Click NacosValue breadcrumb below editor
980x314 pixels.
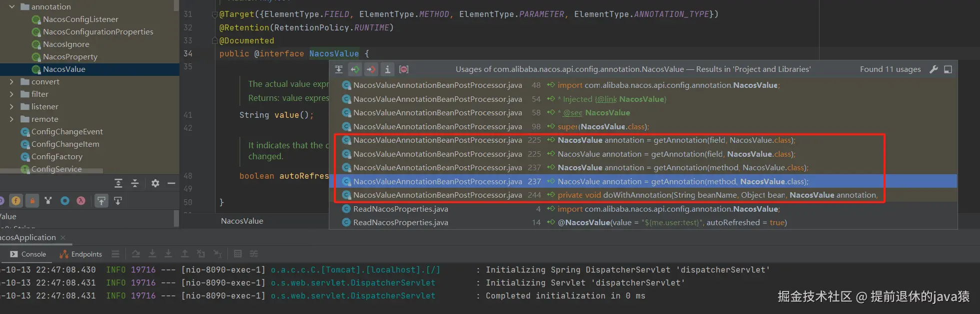coord(242,221)
